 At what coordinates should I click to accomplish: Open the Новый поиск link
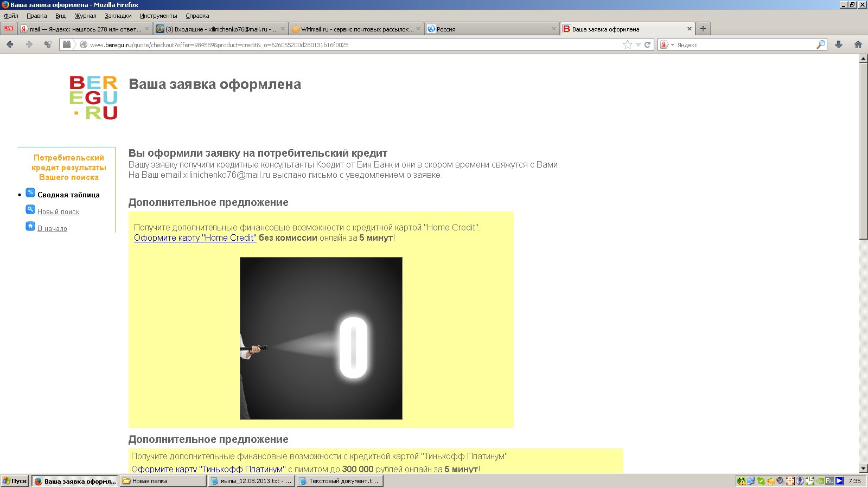point(58,212)
